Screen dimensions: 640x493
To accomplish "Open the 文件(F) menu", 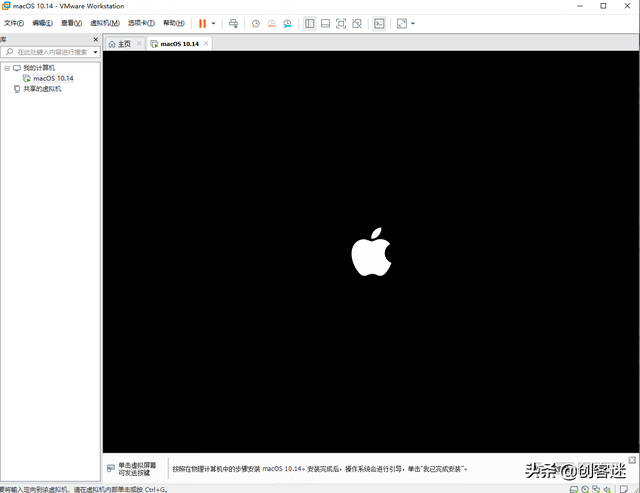I will (14, 23).
